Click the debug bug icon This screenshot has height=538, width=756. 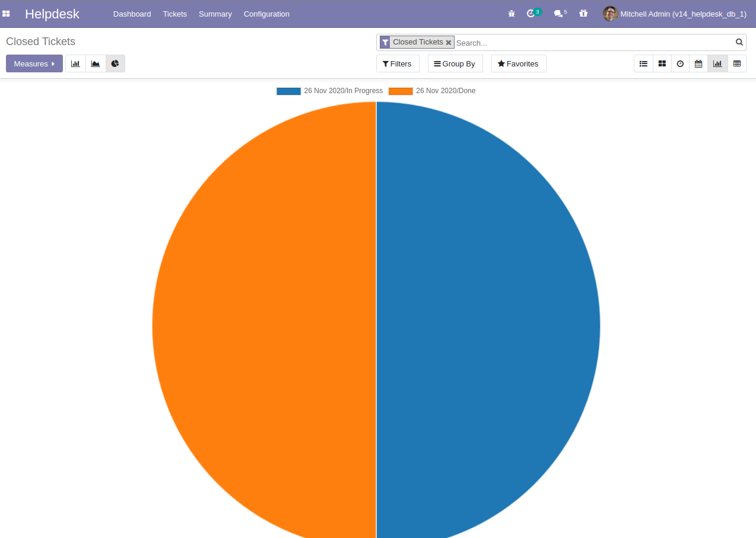tap(512, 14)
